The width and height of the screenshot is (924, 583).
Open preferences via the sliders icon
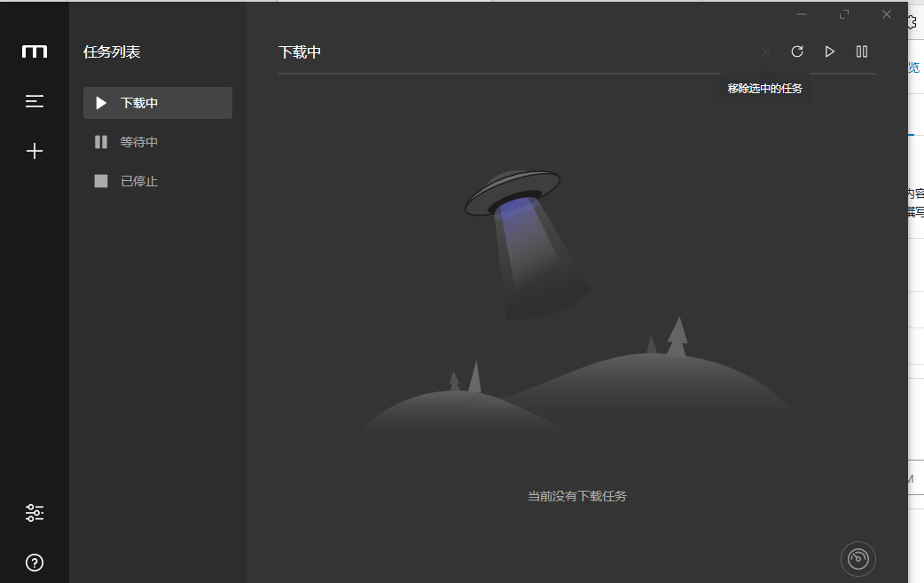tap(35, 513)
